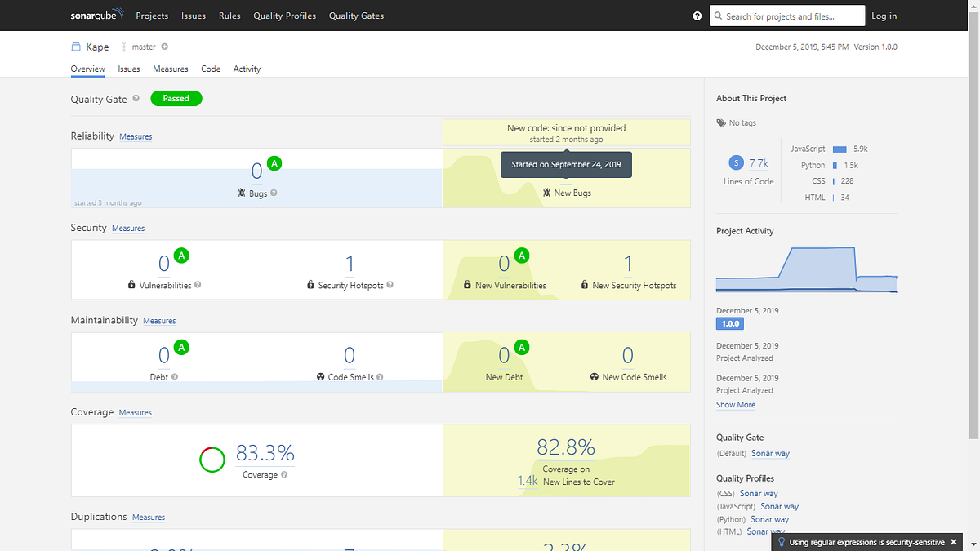Open the Coverage help icon

[x=284, y=474]
